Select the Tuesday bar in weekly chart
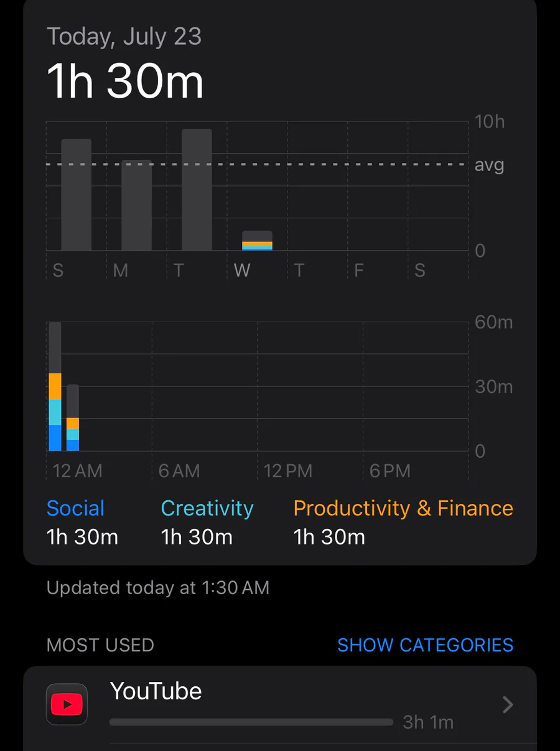The width and height of the screenshot is (560, 751). click(197, 190)
